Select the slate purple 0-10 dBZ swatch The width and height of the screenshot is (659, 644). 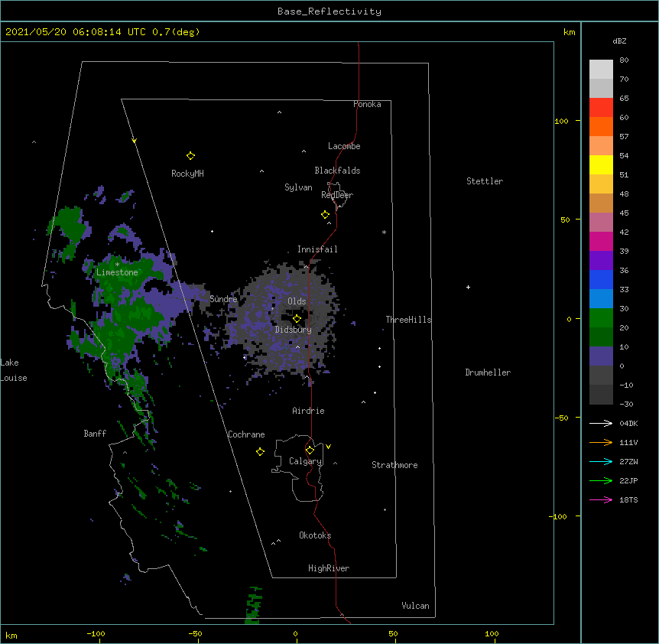601,356
